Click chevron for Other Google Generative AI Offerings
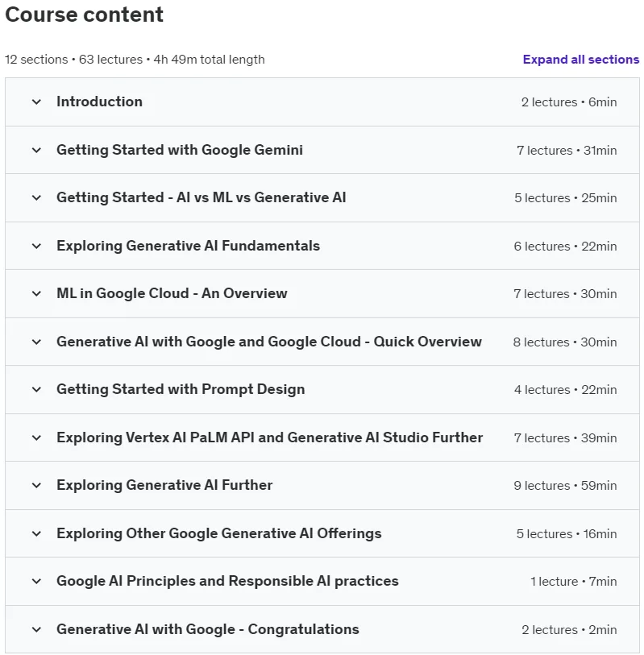The width and height of the screenshot is (644, 655). click(37, 533)
